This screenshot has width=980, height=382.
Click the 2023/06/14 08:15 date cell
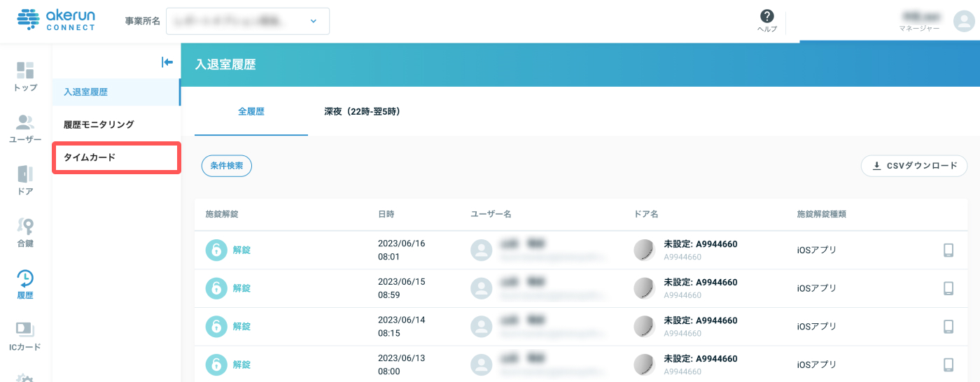click(401, 326)
